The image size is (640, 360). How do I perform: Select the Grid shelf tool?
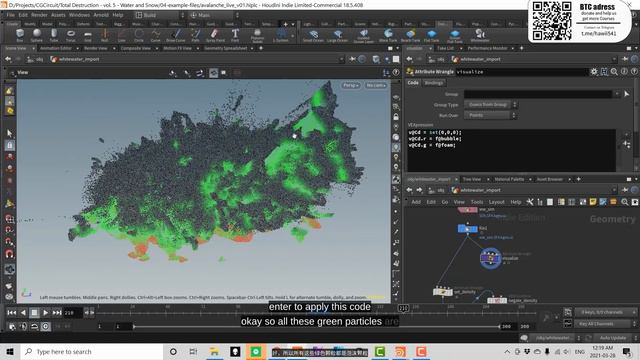tap(88, 36)
